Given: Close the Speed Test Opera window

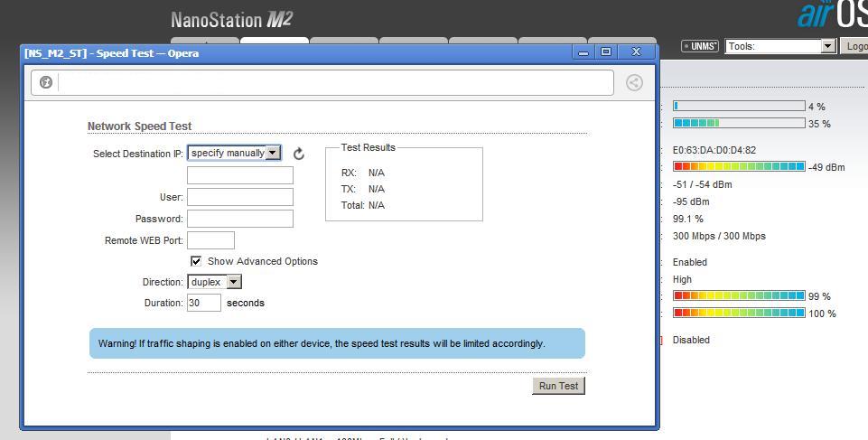Looking at the screenshot, I should (636, 52).
